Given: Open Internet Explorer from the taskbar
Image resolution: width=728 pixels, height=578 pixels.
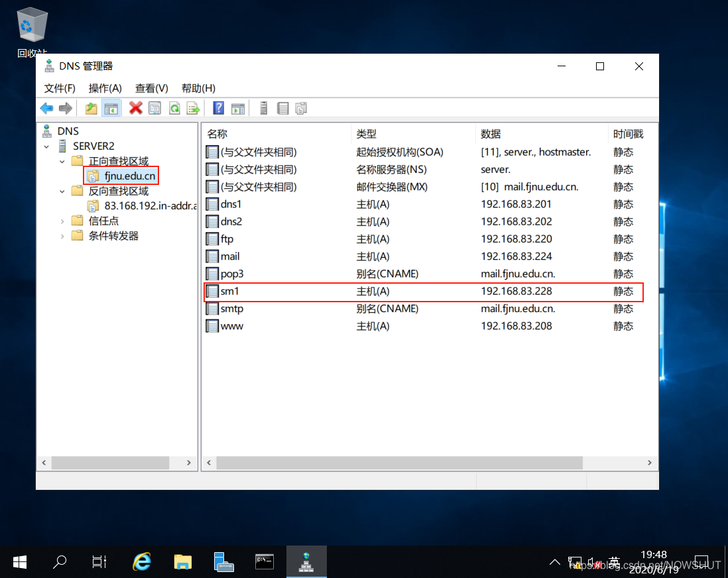Looking at the screenshot, I should (141, 562).
